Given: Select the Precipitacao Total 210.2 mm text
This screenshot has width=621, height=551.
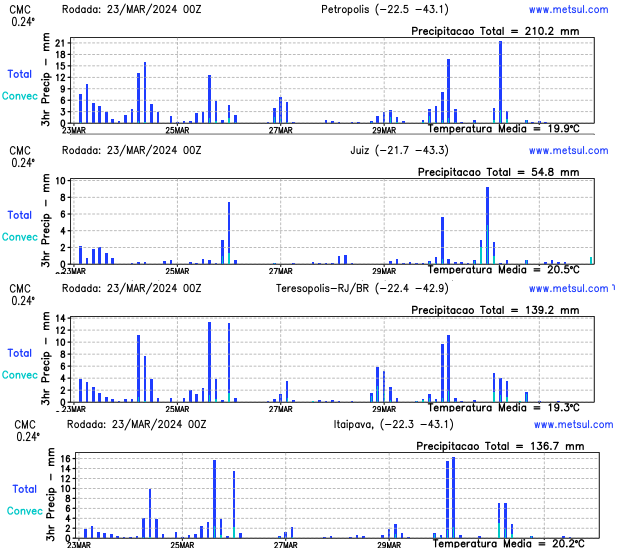Looking at the screenshot, I should point(495,32).
